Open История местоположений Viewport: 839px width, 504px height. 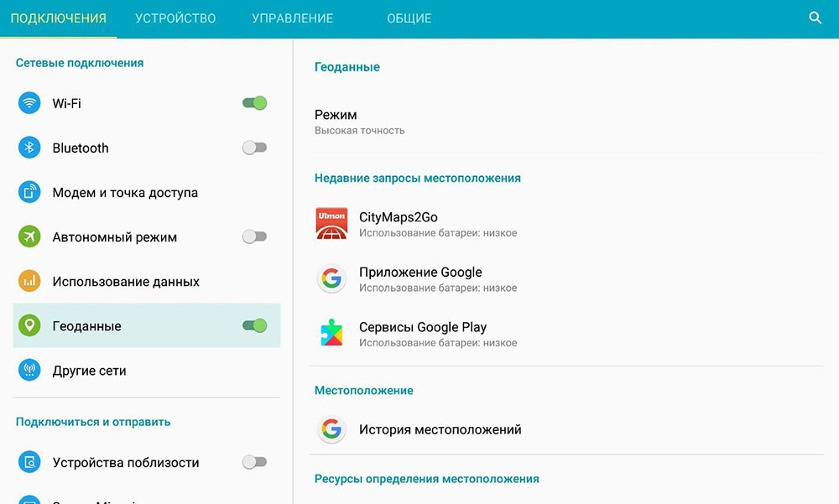(x=566, y=429)
